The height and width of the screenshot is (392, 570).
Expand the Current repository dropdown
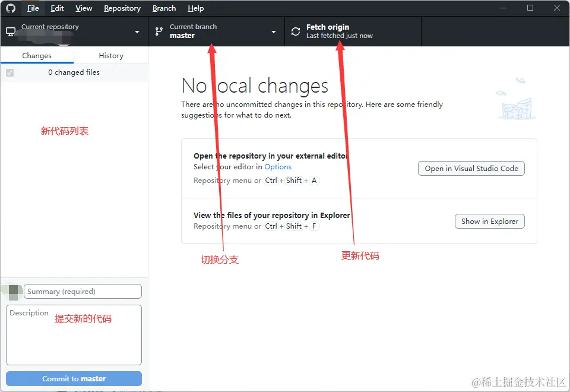pos(74,31)
